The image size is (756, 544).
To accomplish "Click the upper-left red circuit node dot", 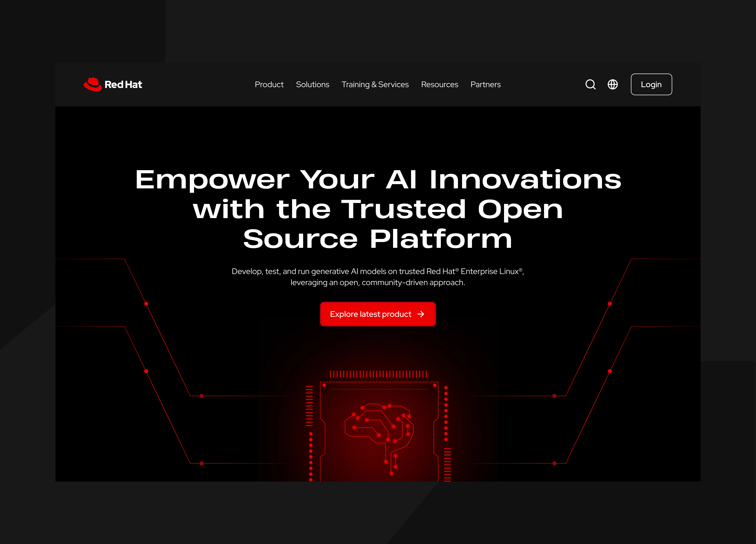I will 146,304.
